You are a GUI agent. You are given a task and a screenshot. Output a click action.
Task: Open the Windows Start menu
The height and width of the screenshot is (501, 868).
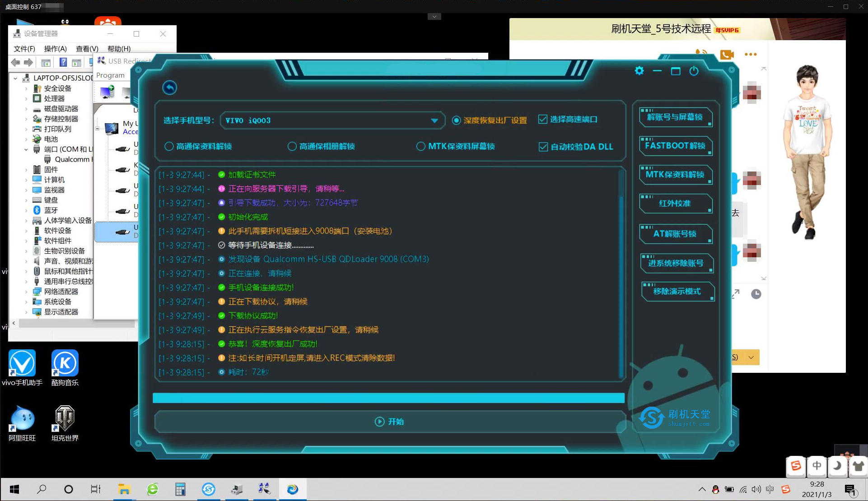click(x=14, y=489)
